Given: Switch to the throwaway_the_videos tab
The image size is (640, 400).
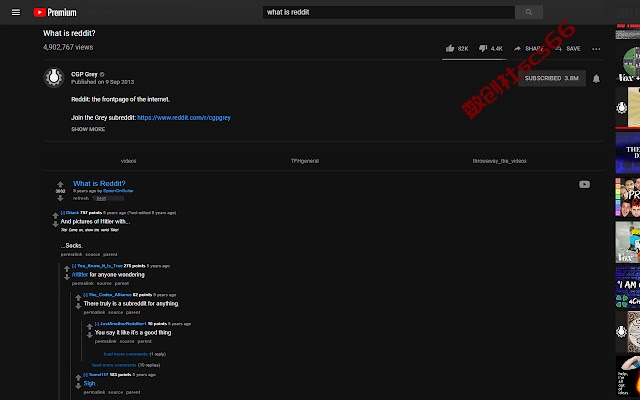Looking at the screenshot, I should tap(499, 161).
